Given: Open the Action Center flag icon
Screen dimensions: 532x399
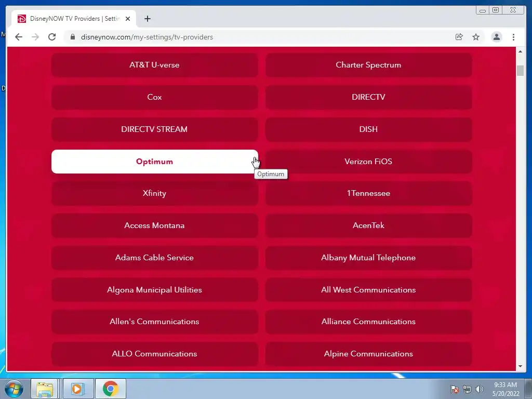Looking at the screenshot, I should pyautogui.click(x=454, y=389).
